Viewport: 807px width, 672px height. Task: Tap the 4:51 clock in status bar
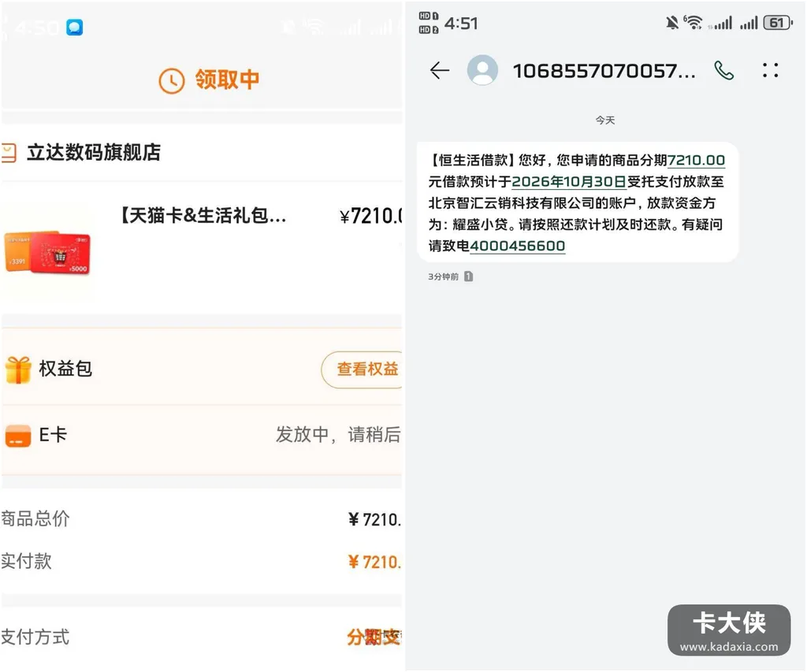pyautogui.click(x=461, y=23)
